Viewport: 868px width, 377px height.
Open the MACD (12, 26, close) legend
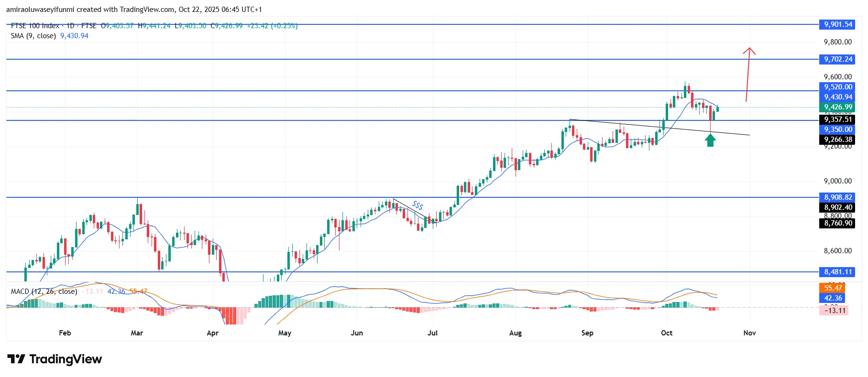click(44, 291)
